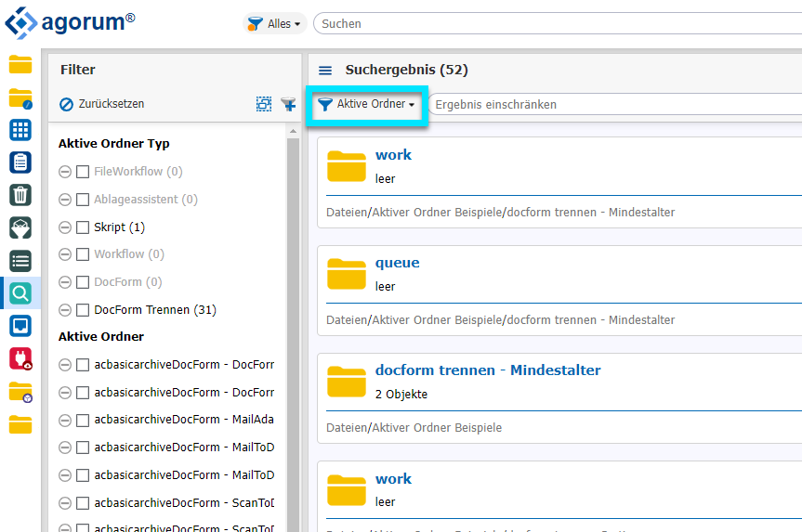Viewport: 802px width, 532px height.
Task: Click the dashed select-all icon in Filter toolbar
Action: tap(264, 104)
